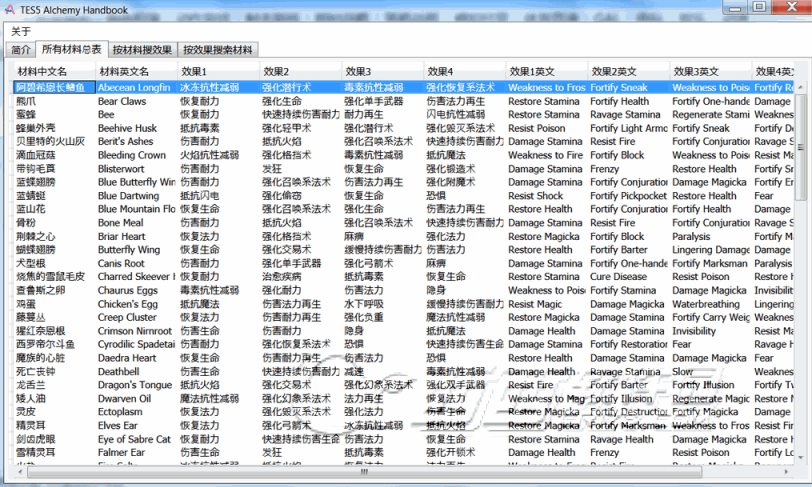Screen dimensions: 812x487
Task: Select the 所有材料总表 tab
Action: [71, 49]
